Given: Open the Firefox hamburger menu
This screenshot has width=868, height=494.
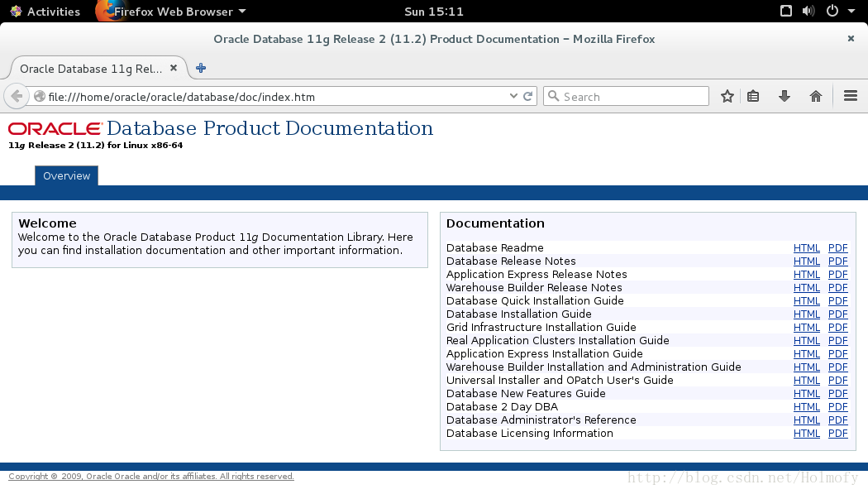Looking at the screenshot, I should tap(851, 96).
